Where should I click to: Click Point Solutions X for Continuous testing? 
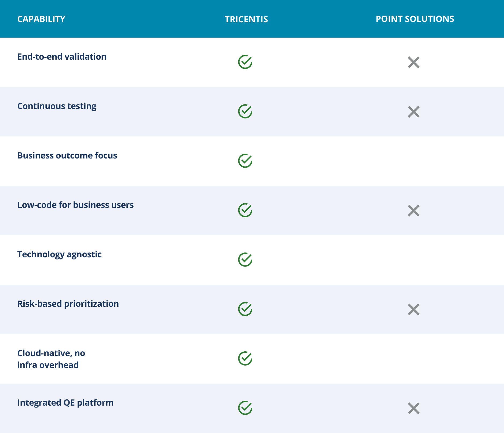point(414,112)
